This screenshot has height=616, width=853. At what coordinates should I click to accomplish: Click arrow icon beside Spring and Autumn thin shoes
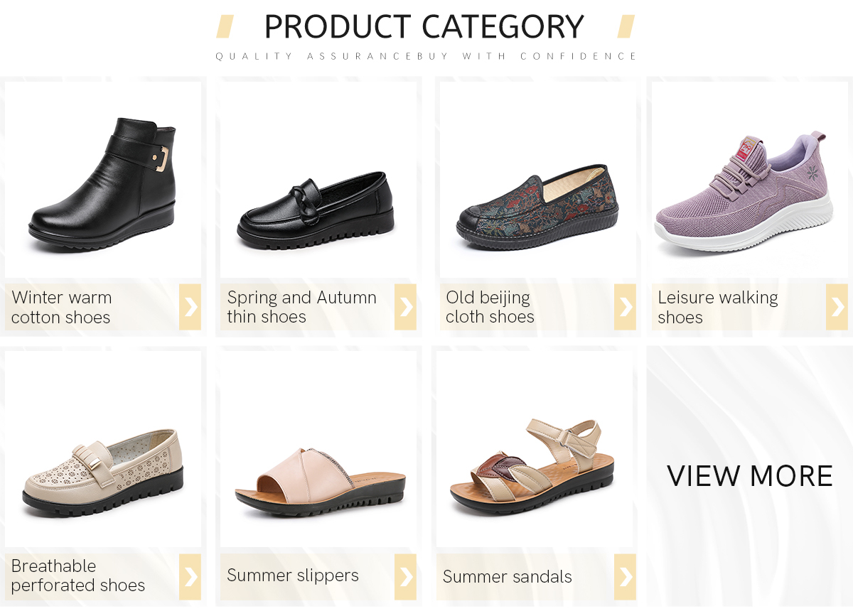pos(405,307)
